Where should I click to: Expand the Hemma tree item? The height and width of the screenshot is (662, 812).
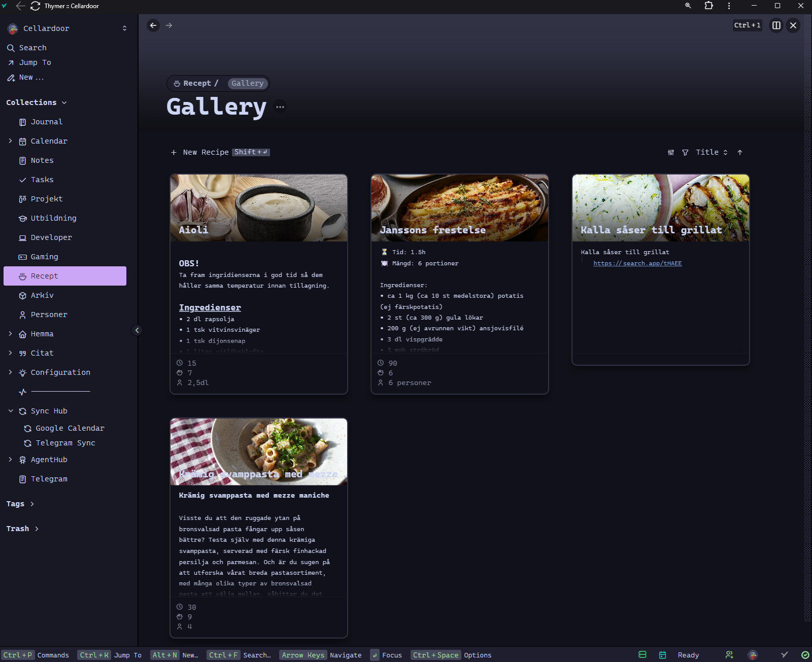point(10,334)
